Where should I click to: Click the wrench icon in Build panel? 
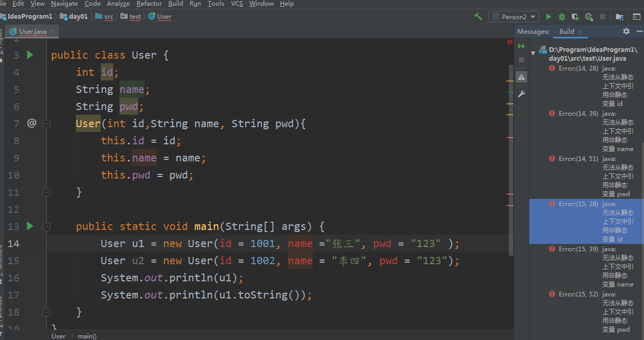click(521, 94)
